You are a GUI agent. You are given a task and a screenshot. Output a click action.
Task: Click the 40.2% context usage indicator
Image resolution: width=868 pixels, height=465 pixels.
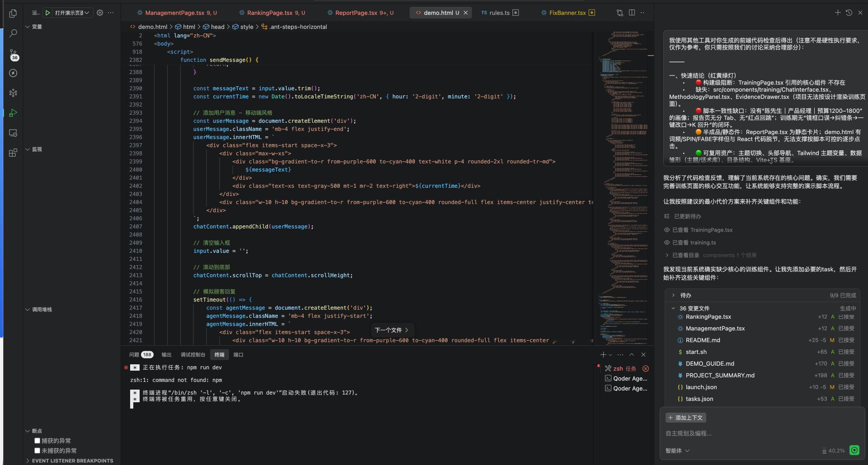click(x=833, y=451)
